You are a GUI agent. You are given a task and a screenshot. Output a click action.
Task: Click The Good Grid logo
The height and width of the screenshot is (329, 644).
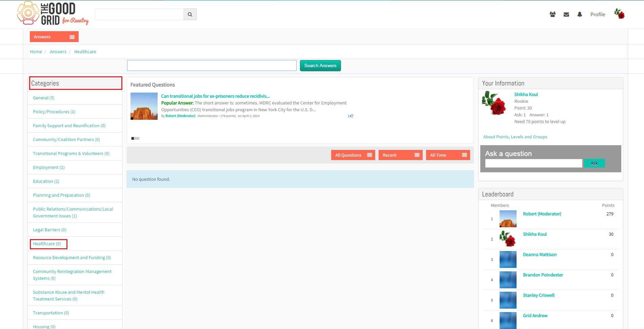[53, 14]
